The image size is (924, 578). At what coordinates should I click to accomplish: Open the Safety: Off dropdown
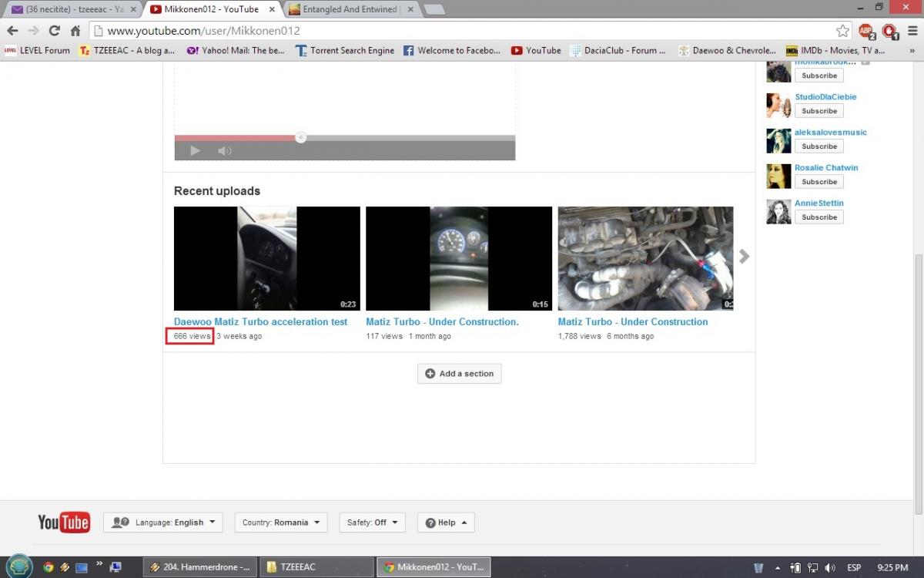pyautogui.click(x=372, y=523)
